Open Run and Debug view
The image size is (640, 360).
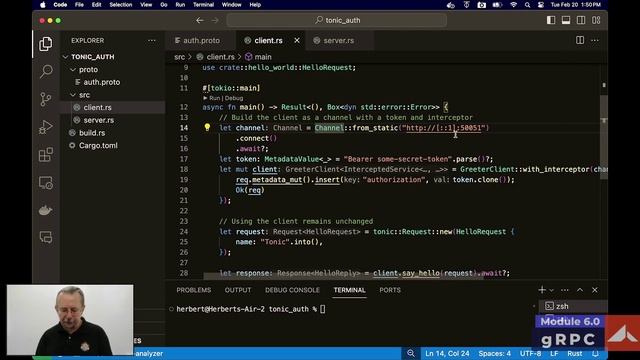[46, 127]
